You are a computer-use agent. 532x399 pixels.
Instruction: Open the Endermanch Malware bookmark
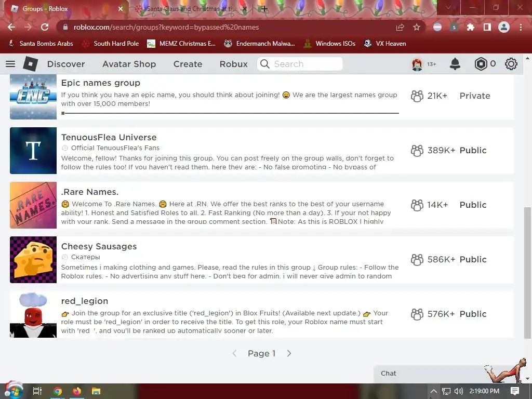pyautogui.click(x=260, y=44)
